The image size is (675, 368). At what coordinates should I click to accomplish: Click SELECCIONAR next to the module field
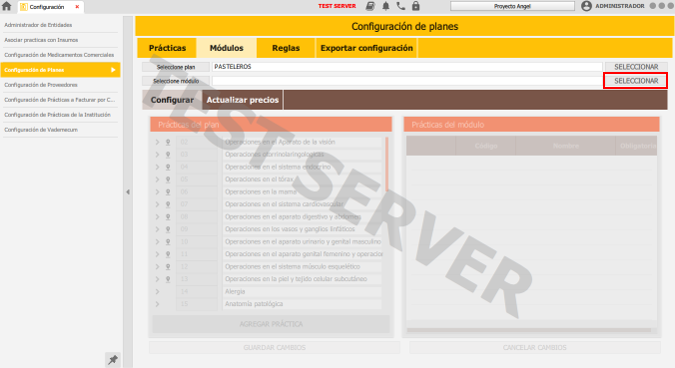(x=636, y=81)
